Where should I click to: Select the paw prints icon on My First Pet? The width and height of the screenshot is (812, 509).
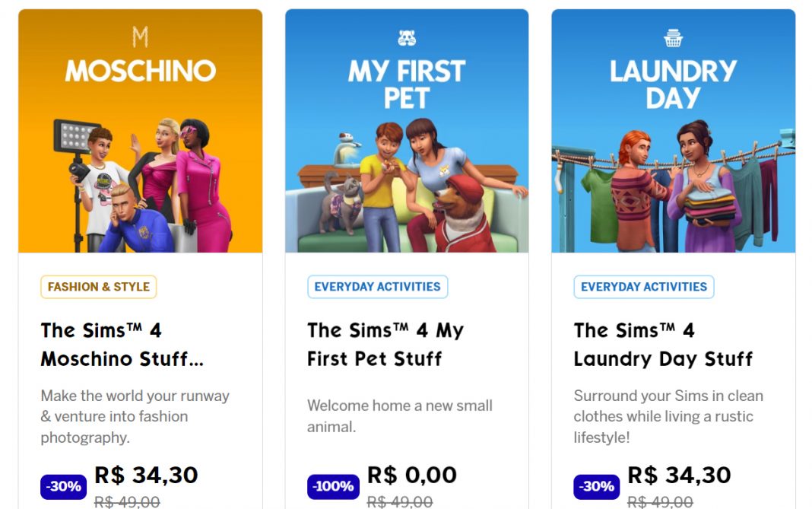coord(408,37)
